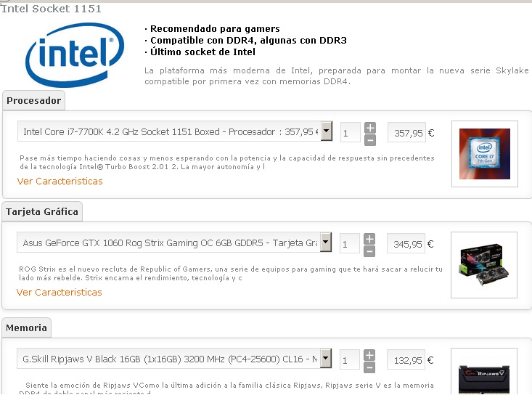Click the processor dropdown arrow button

coord(327,131)
